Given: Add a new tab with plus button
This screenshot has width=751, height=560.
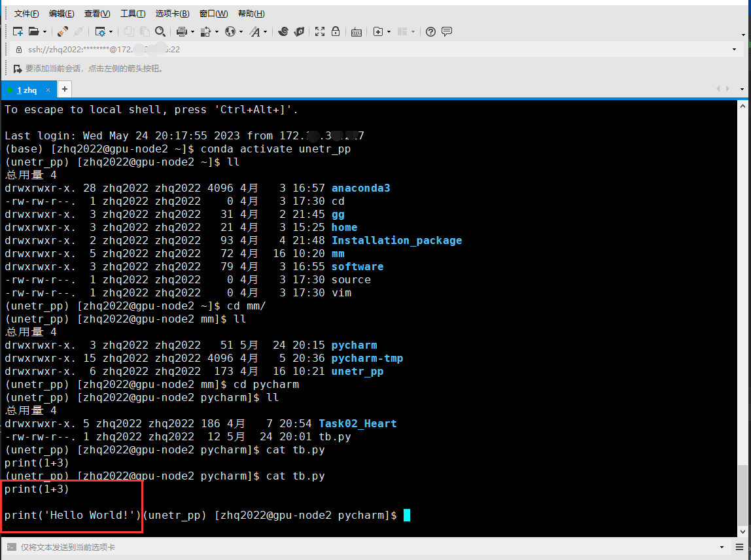Looking at the screenshot, I should 64,89.
